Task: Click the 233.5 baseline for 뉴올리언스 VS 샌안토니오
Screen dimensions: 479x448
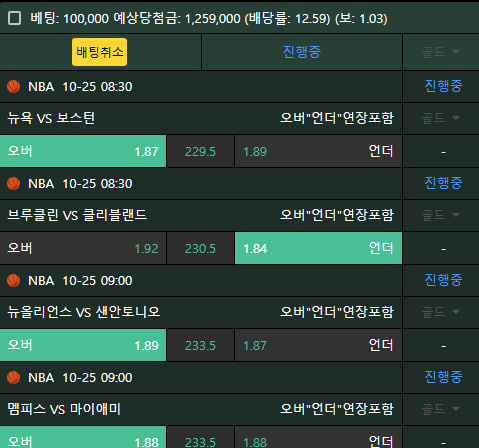Action: coord(200,346)
